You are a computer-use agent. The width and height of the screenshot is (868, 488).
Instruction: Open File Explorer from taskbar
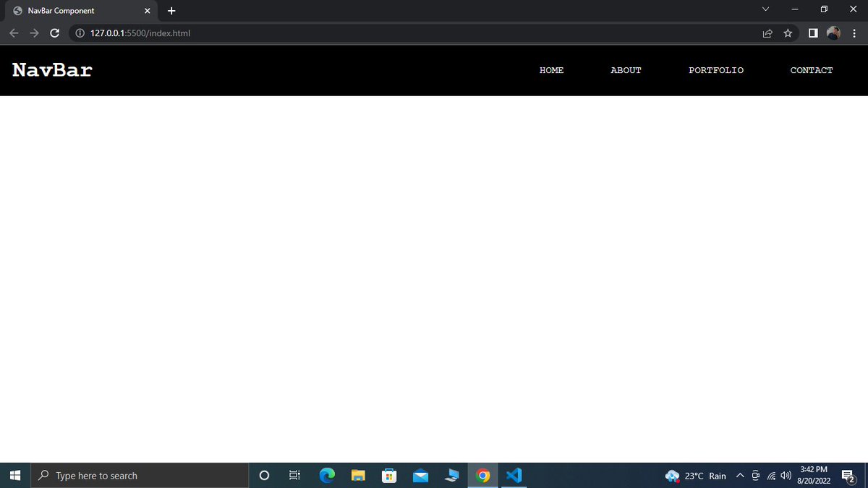(x=359, y=476)
